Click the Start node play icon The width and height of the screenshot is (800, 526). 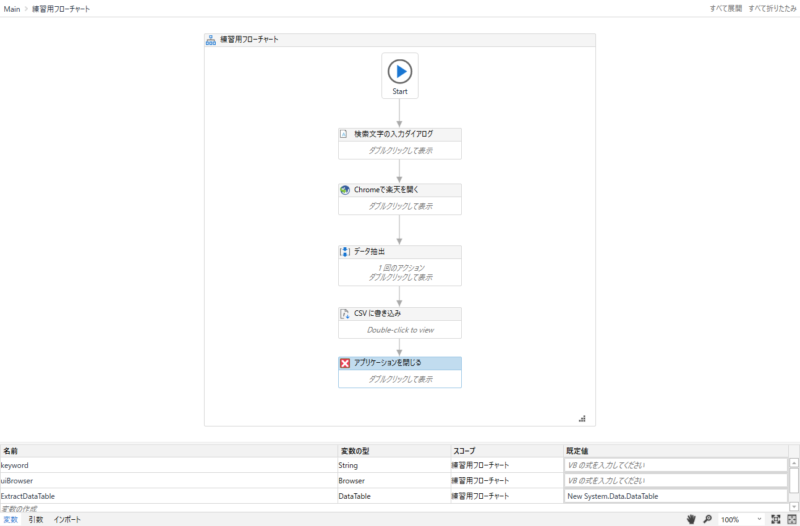pyautogui.click(x=399, y=71)
